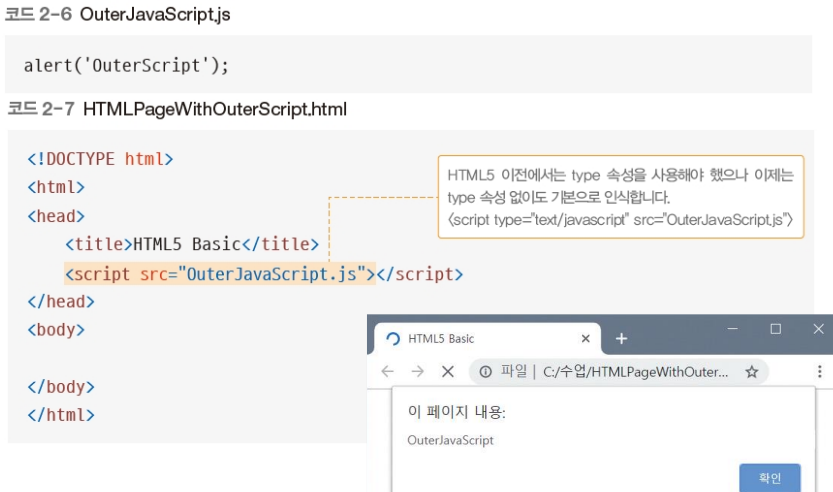Stop page loading with the X button

[x=448, y=371]
